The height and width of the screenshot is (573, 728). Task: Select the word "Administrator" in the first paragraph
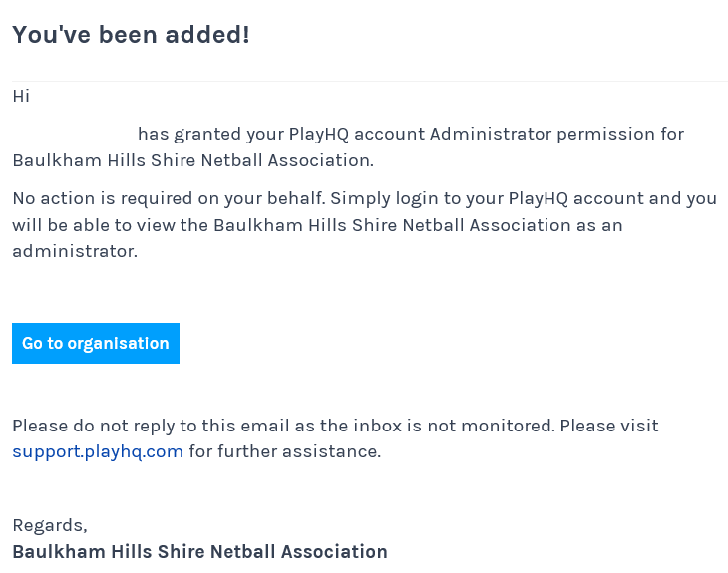click(x=491, y=134)
